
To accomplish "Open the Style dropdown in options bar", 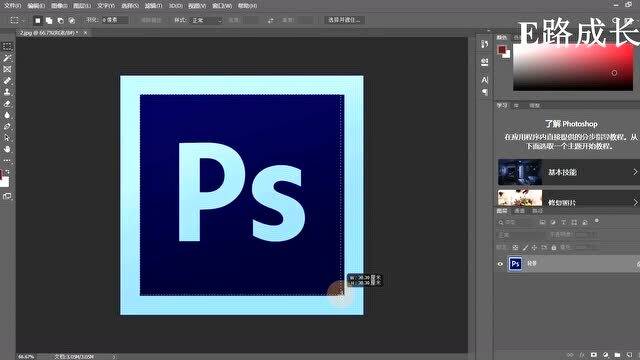I will 207,20.
